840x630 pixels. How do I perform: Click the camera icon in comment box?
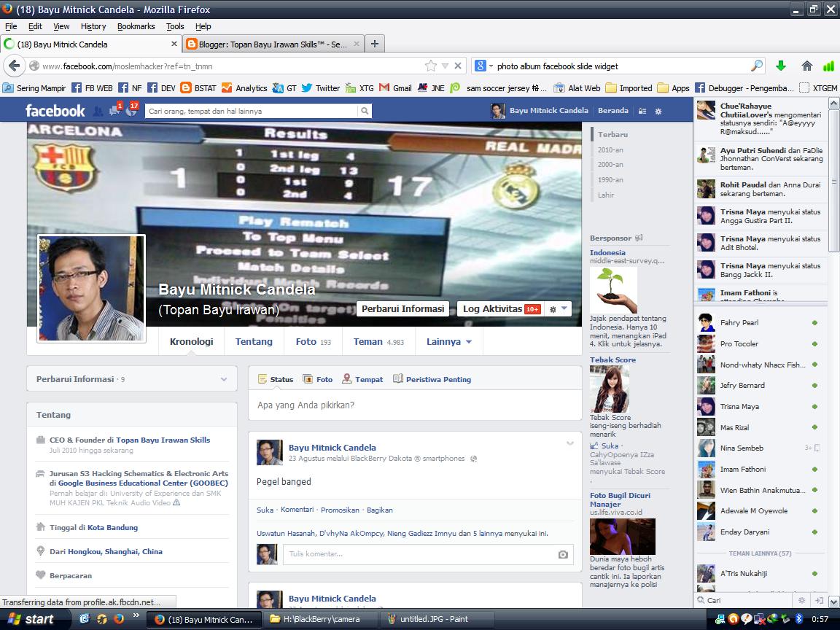(563, 554)
